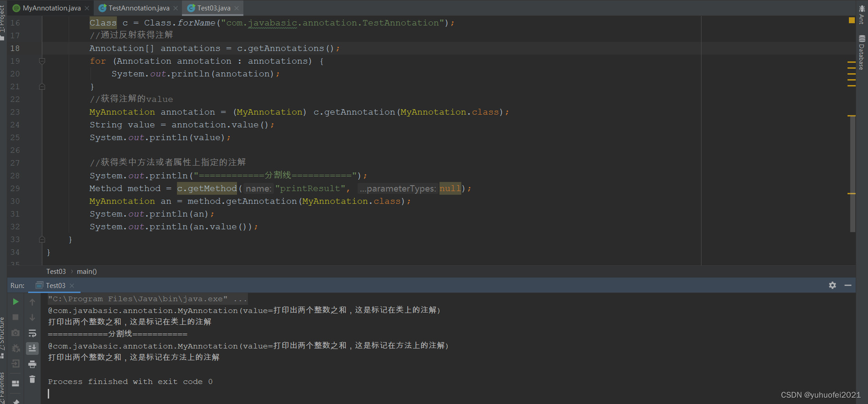Close the MyAnnotation.java tab
868x404 pixels.
[x=87, y=8]
